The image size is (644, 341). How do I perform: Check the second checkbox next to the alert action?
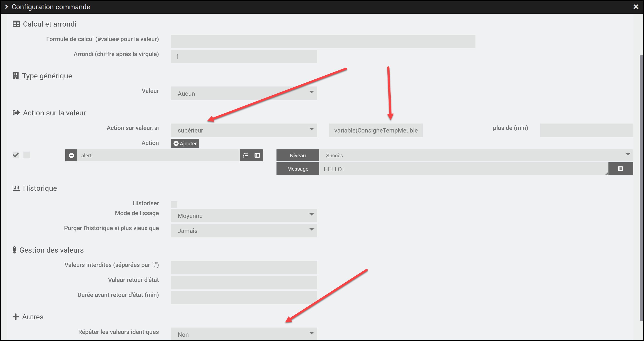click(27, 155)
